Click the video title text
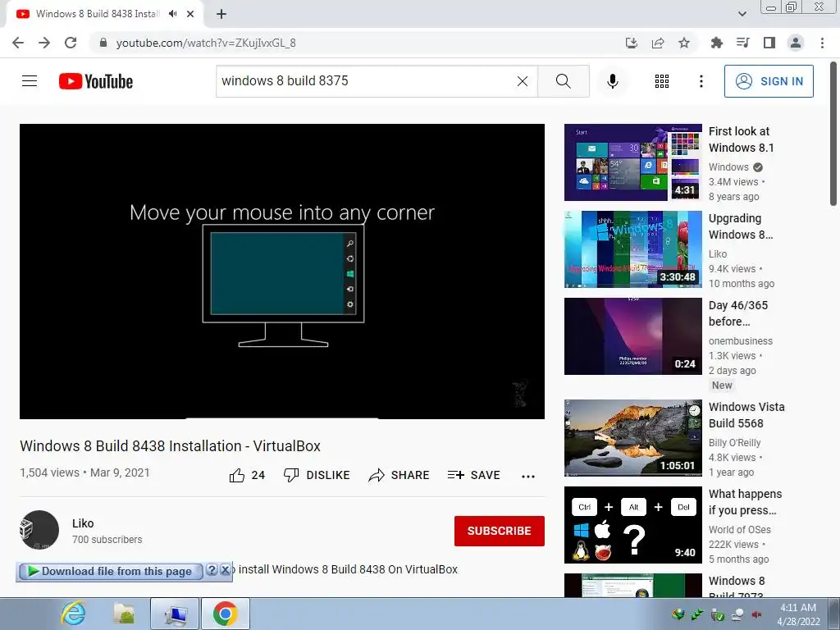 (x=170, y=446)
